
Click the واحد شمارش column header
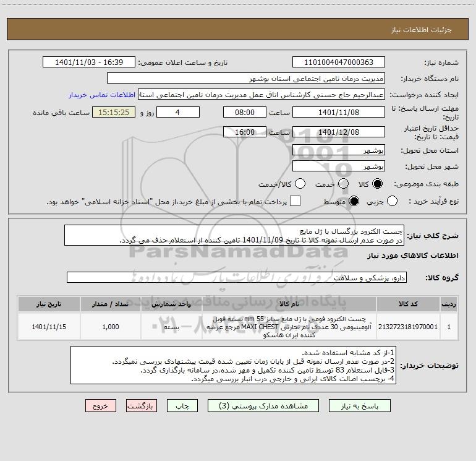[x=171, y=304]
